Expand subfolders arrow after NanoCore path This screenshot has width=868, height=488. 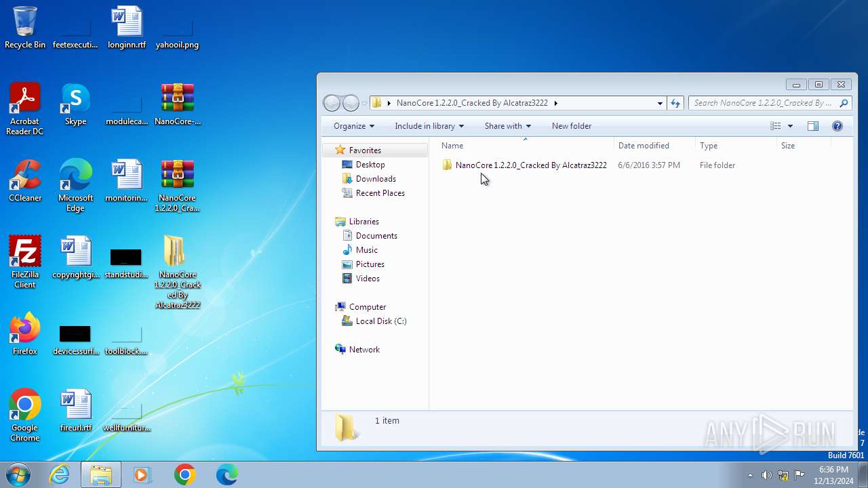point(556,103)
